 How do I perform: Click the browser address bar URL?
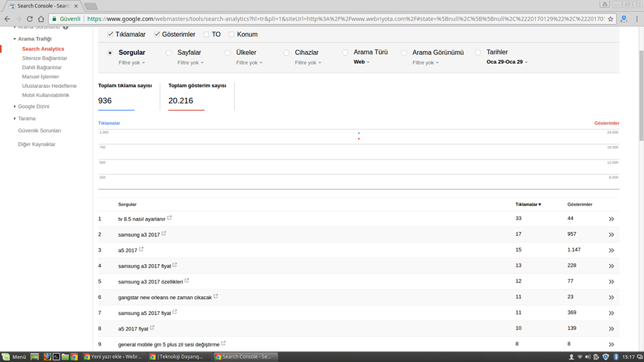(x=345, y=19)
